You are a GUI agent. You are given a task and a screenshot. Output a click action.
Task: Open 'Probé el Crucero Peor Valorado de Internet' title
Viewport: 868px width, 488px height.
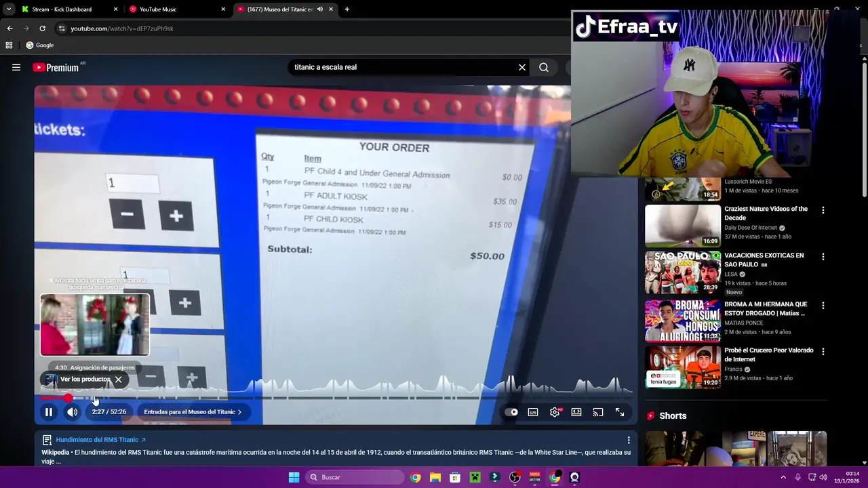click(x=768, y=354)
